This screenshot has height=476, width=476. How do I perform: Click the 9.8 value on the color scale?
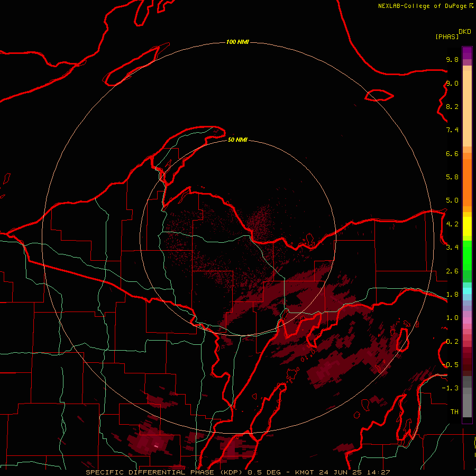pos(452,59)
